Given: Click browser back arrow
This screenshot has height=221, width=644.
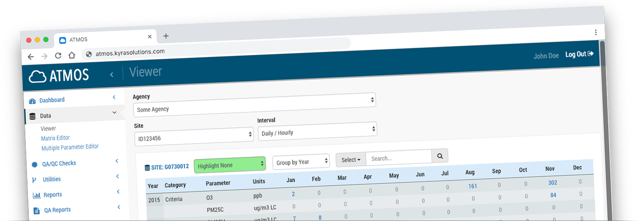Looking at the screenshot, I should tap(31, 56).
